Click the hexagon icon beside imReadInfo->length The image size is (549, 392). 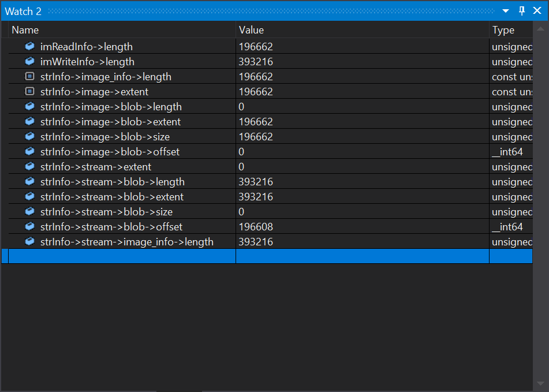29,46
